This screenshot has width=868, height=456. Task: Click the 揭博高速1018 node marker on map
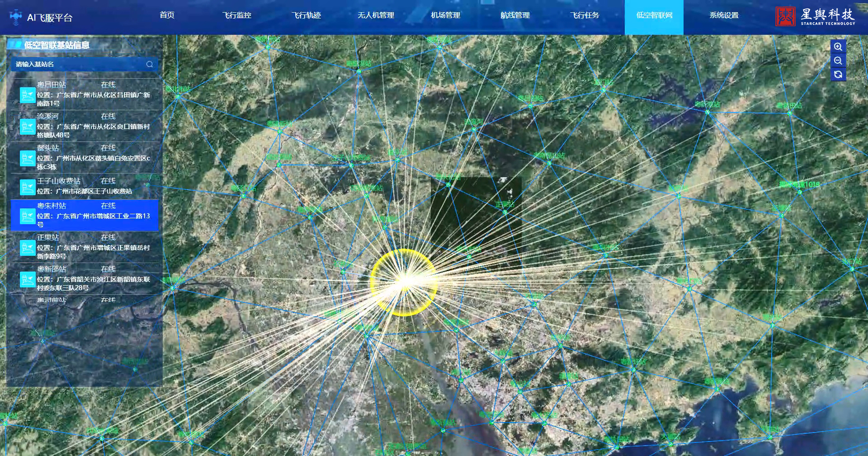click(x=800, y=192)
